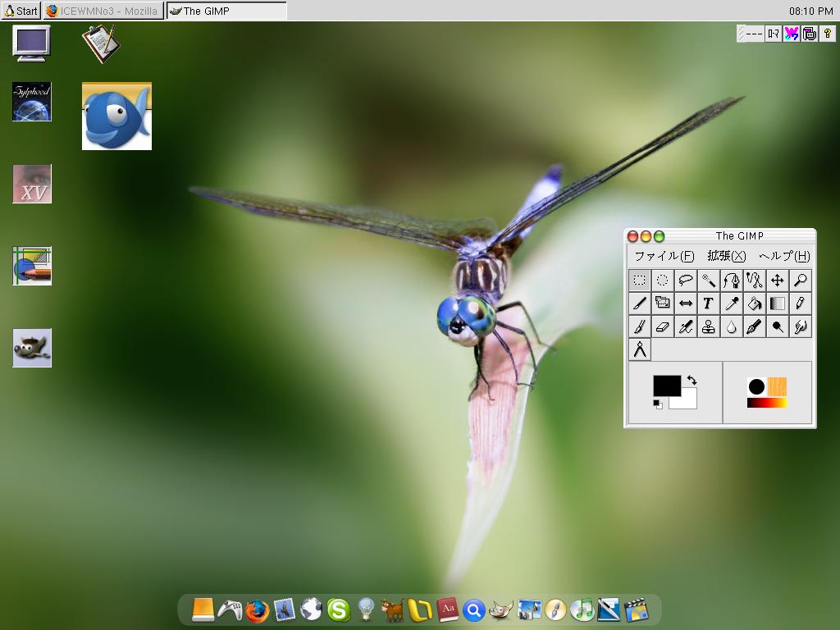The image size is (840, 630).
Task: Select the Bucket Fill tool
Action: tap(754, 303)
